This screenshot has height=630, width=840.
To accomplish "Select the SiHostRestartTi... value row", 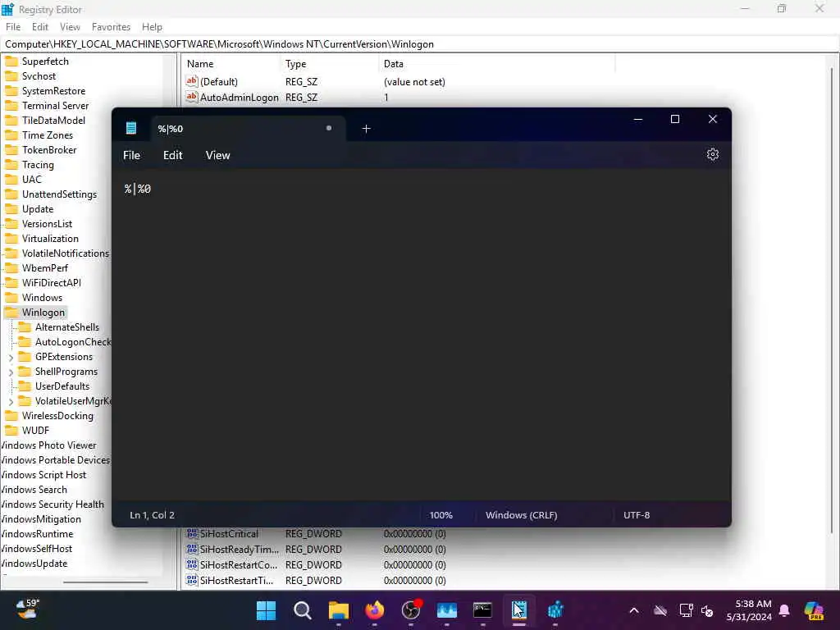I will coord(316,580).
